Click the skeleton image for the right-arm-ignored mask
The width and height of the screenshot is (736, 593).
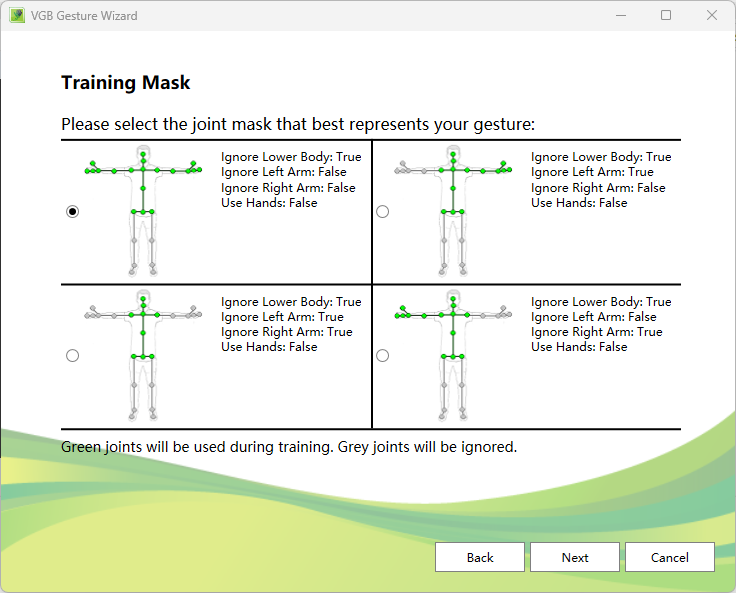coord(453,355)
